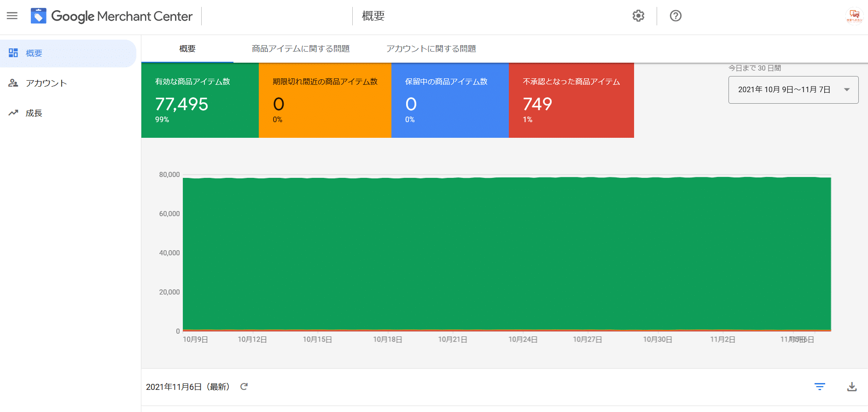Click the 1% under disapproved items
The height and width of the screenshot is (412, 868).
[528, 120]
